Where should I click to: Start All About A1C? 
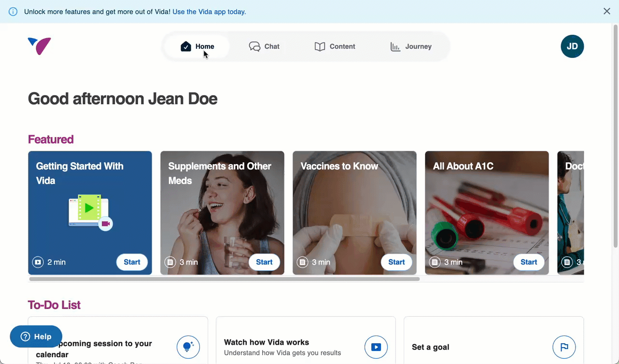[x=529, y=262]
